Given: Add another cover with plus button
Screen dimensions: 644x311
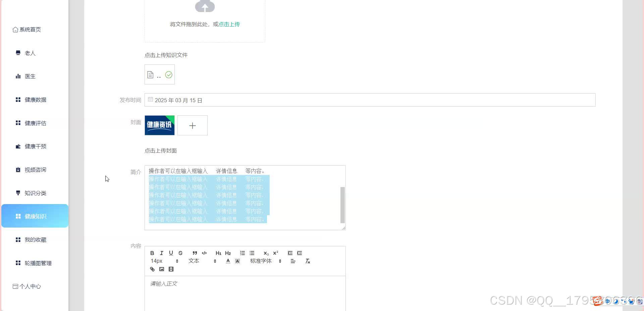Looking at the screenshot, I should click(x=193, y=125).
